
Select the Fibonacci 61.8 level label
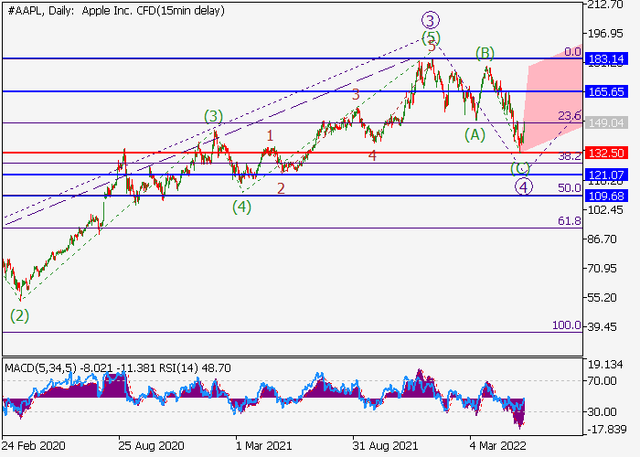(x=570, y=221)
